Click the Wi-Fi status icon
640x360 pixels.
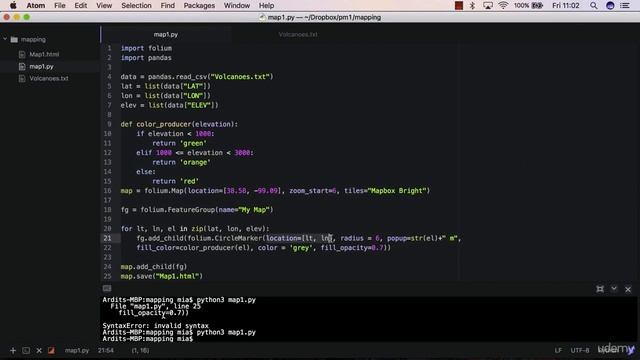point(503,6)
